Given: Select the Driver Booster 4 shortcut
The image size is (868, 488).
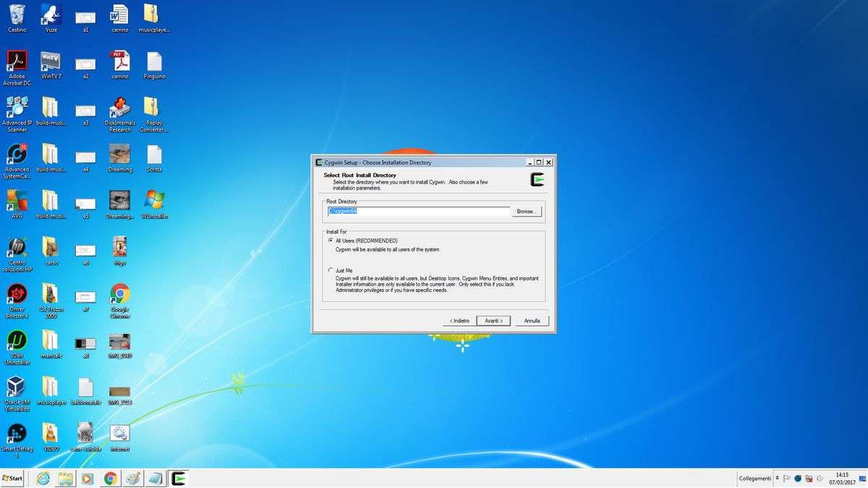Looking at the screenshot, I should click(17, 301).
